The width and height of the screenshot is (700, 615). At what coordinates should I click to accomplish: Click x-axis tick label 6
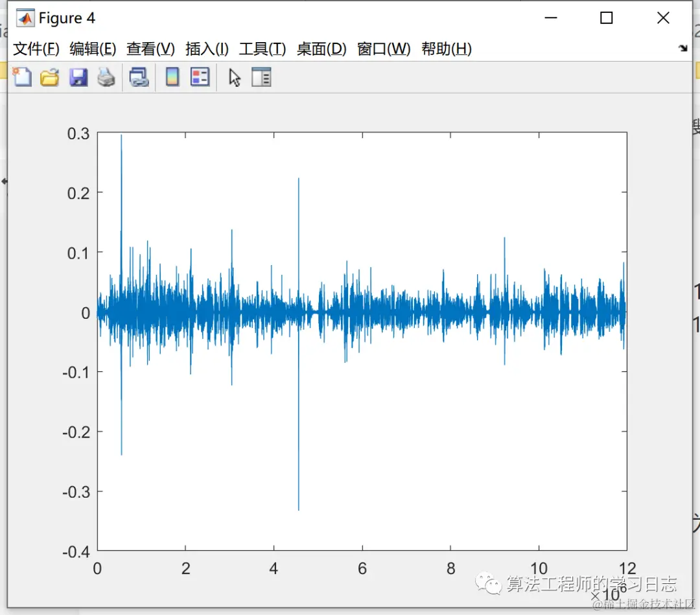(x=362, y=568)
